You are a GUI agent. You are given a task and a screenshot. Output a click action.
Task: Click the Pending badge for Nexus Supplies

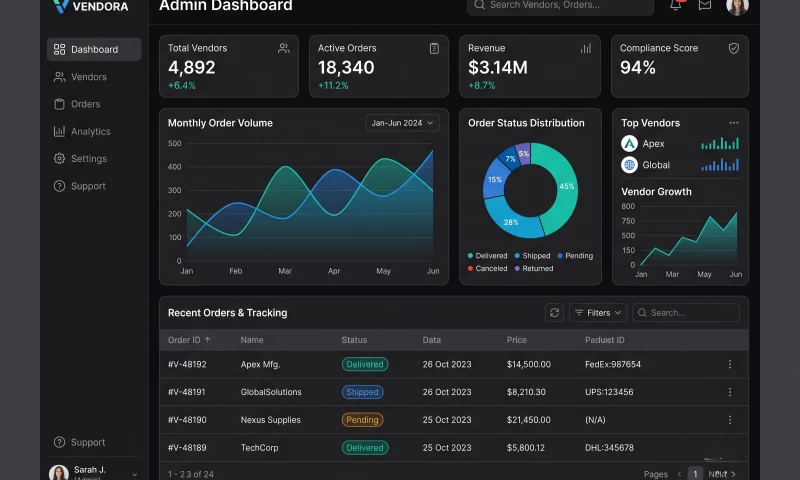tap(362, 420)
